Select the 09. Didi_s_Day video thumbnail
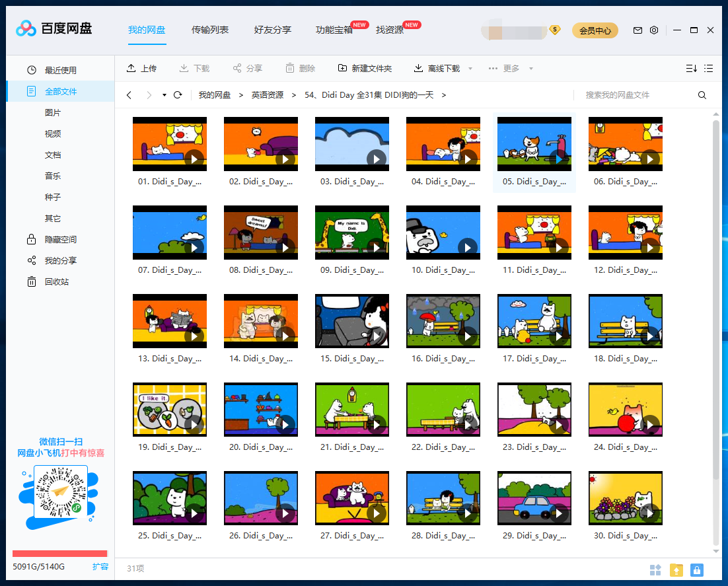The width and height of the screenshot is (728, 586). pyautogui.click(x=352, y=233)
